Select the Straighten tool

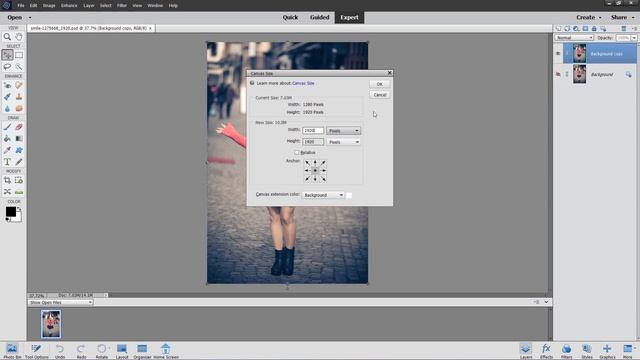(x=19, y=192)
